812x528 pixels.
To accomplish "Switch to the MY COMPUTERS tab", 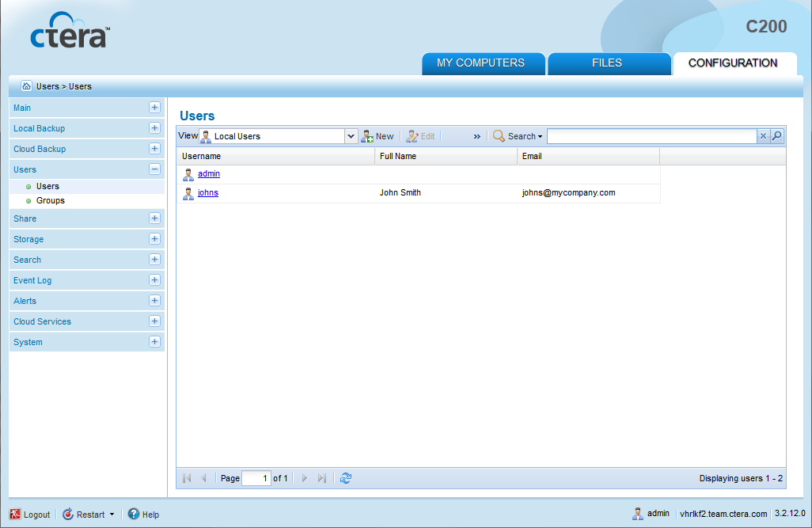I will pos(480,63).
